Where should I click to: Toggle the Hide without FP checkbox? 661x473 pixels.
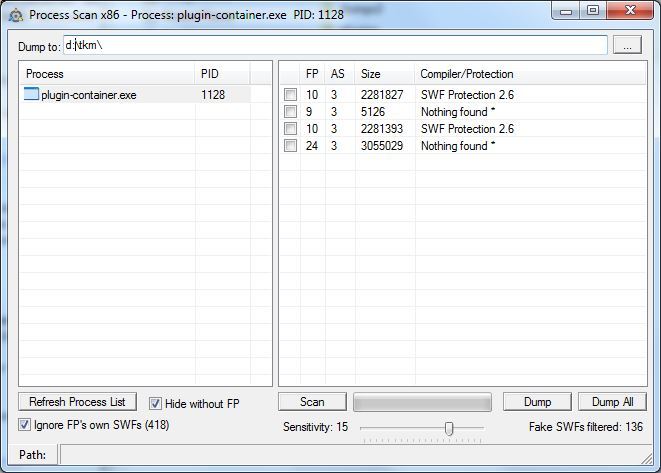(155, 403)
